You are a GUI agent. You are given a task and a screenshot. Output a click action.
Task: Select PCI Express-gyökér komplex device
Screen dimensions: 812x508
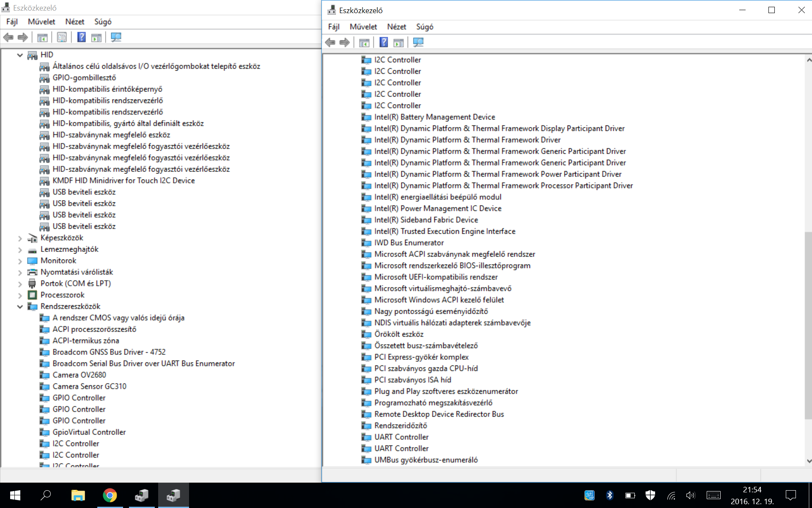pyautogui.click(x=422, y=357)
